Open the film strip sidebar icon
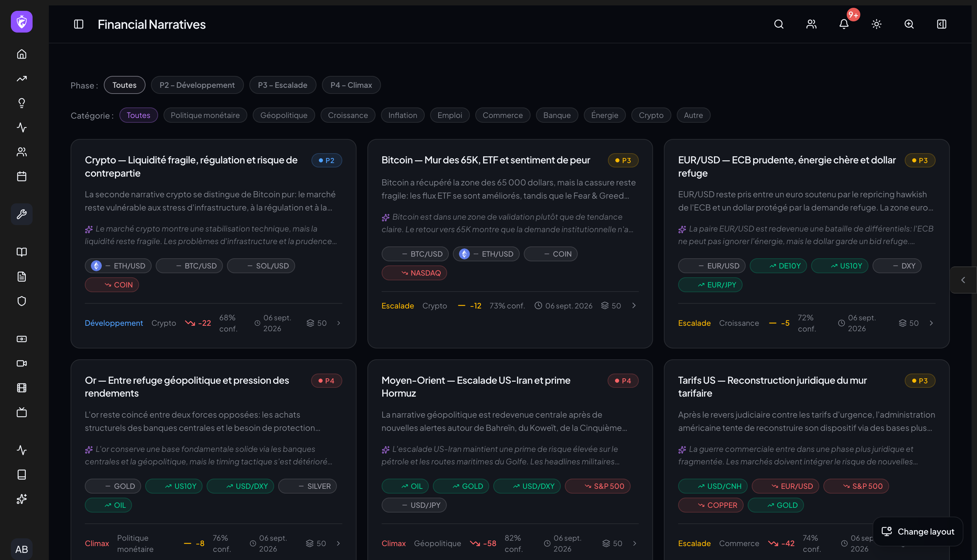This screenshot has height=560, width=977. click(x=22, y=388)
